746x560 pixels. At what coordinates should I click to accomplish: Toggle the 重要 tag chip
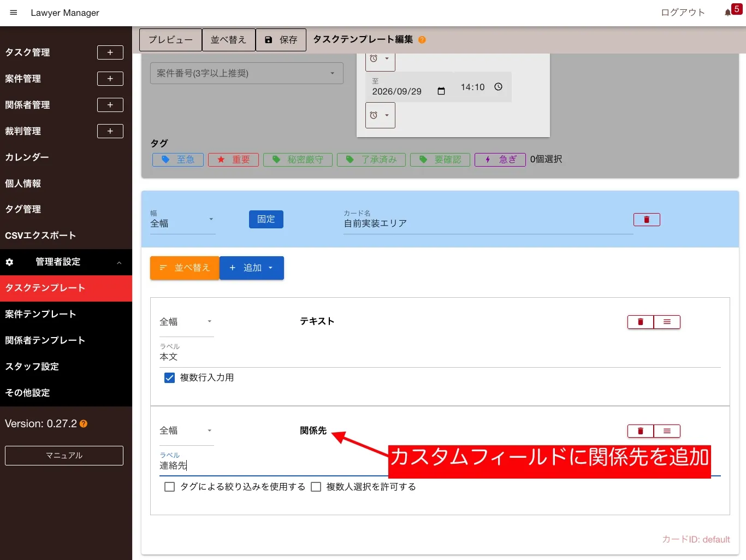pos(233,160)
